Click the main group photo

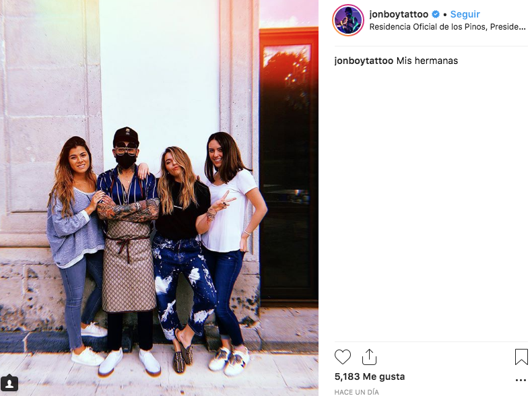[159, 198]
